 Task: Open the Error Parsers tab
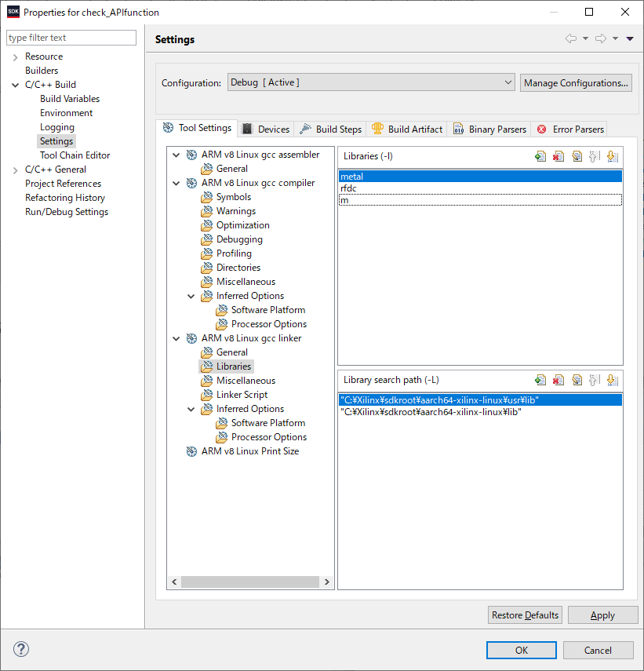569,129
